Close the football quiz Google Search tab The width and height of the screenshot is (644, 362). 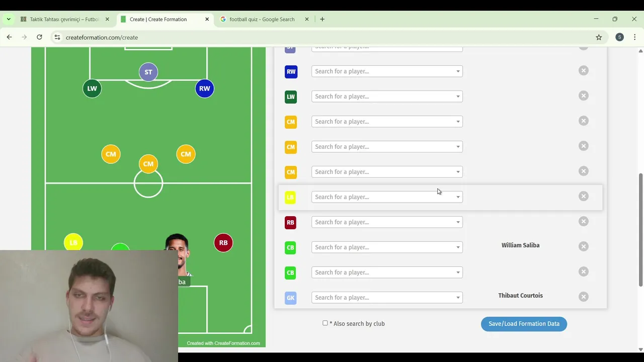tap(307, 19)
